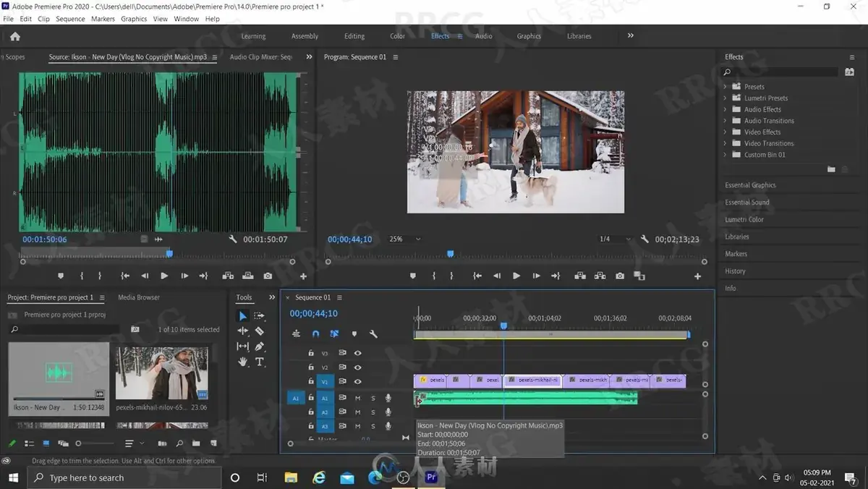Open Premiere Pro taskbar icon
868x489 pixels.
pyautogui.click(x=432, y=477)
